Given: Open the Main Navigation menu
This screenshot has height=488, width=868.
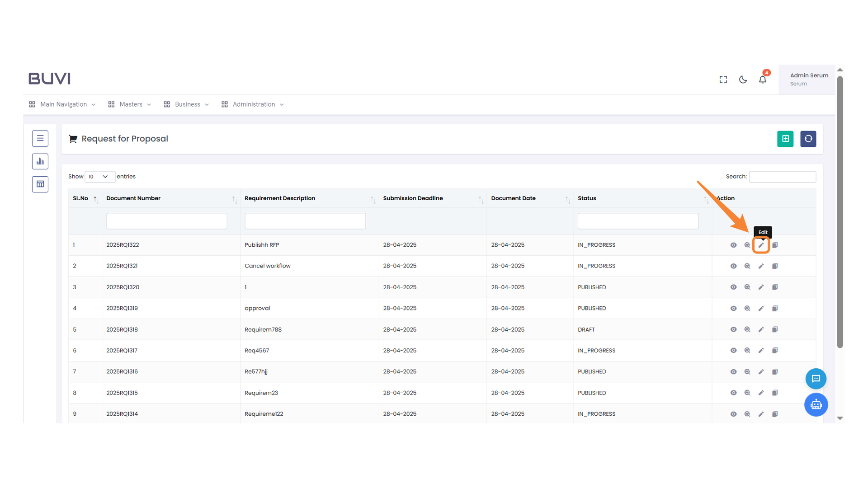Looking at the screenshot, I should click(63, 104).
